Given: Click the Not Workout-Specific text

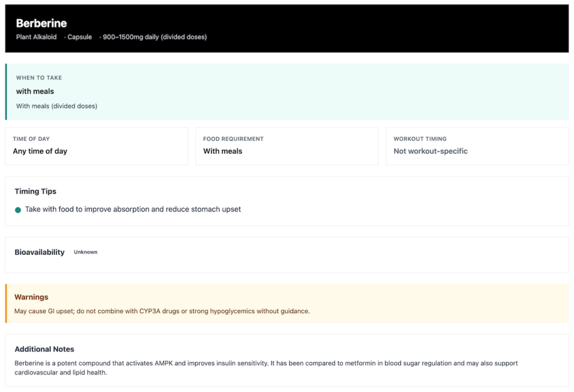Looking at the screenshot, I should click(430, 151).
